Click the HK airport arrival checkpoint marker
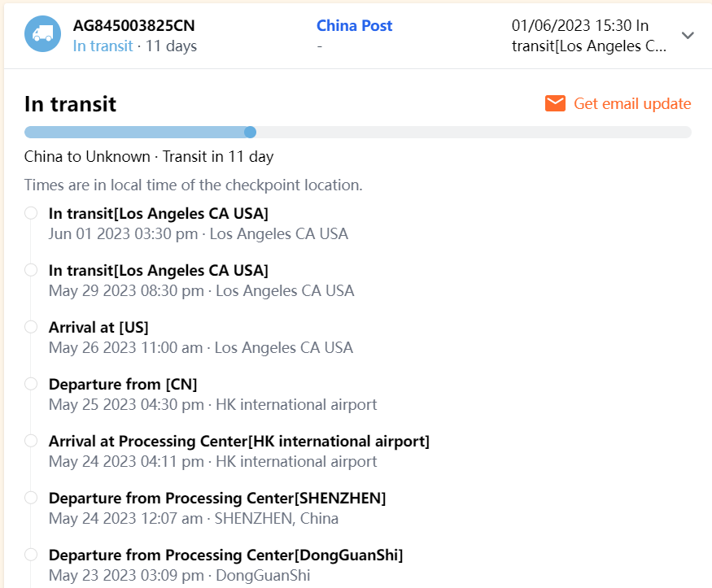The image size is (712, 588). pos(31,441)
